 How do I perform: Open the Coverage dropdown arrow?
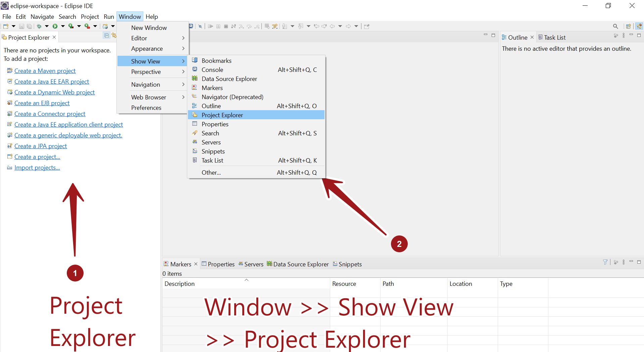pyautogui.click(x=79, y=26)
